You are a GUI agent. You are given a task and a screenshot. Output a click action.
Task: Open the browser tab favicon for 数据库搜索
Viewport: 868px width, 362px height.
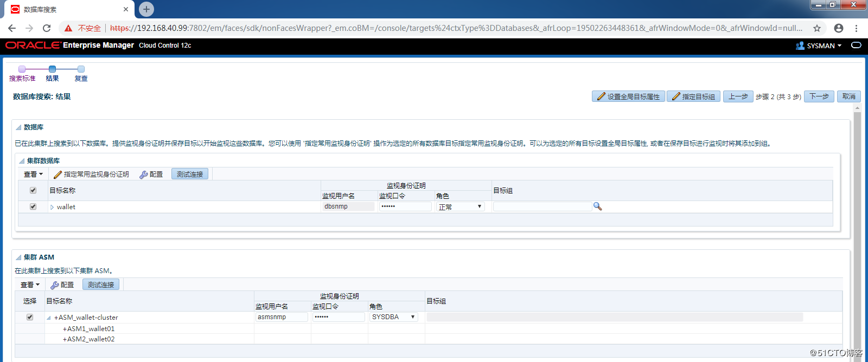click(x=15, y=9)
